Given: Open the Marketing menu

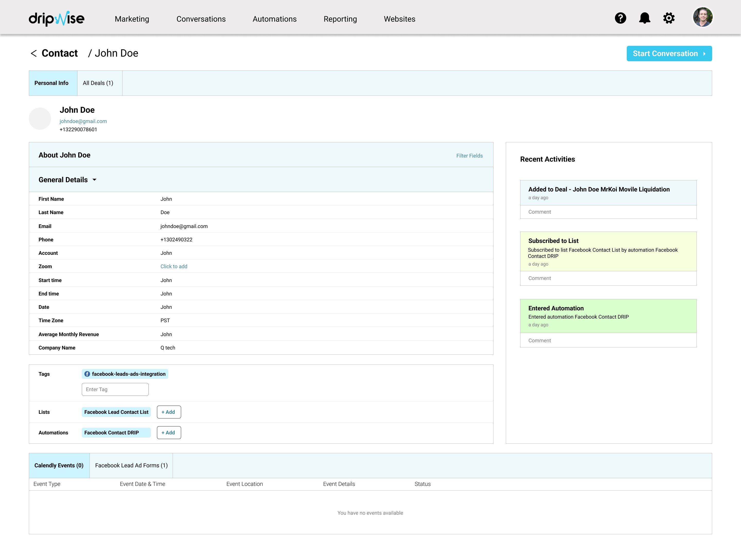Looking at the screenshot, I should tap(132, 19).
